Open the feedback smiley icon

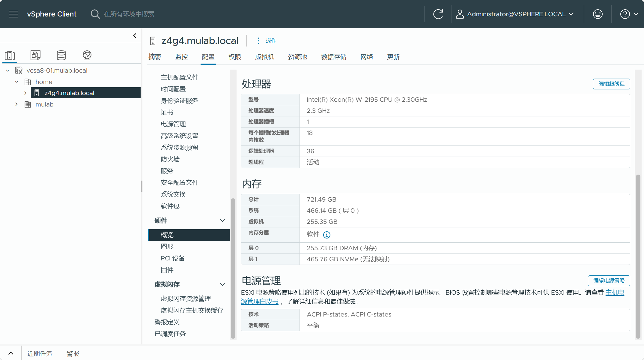(598, 14)
